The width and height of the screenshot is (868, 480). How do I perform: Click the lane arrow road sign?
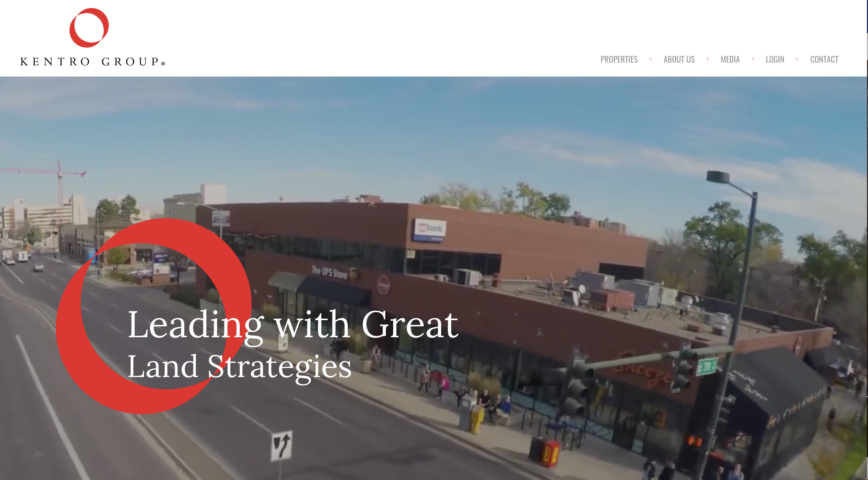[281, 446]
